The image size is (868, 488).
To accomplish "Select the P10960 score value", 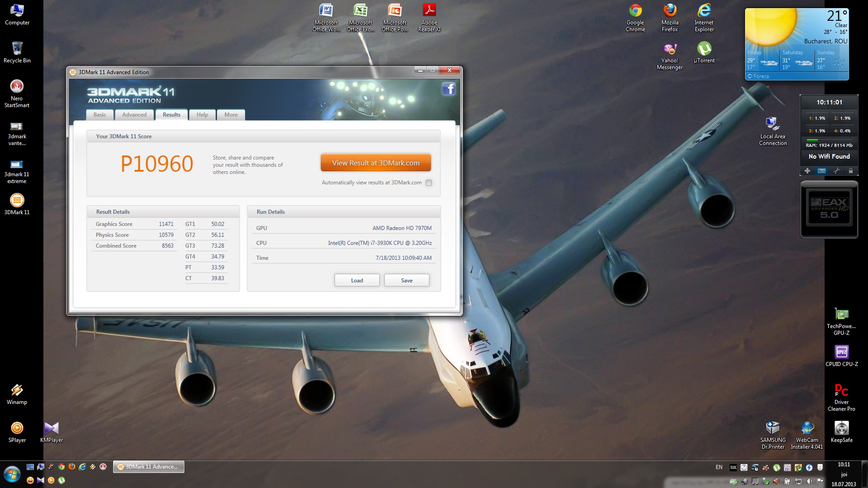I will coord(157,164).
